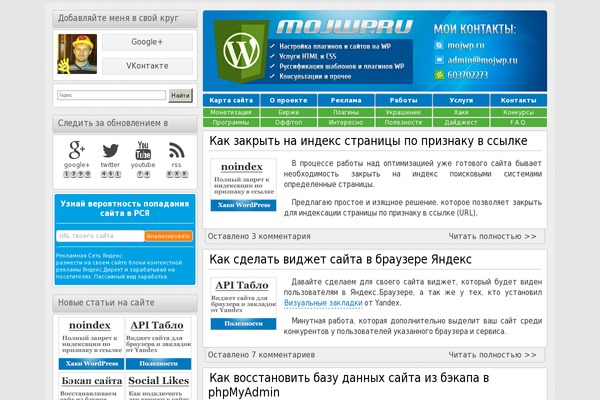Focus the URL твоего сайта field

coord(100,236)
